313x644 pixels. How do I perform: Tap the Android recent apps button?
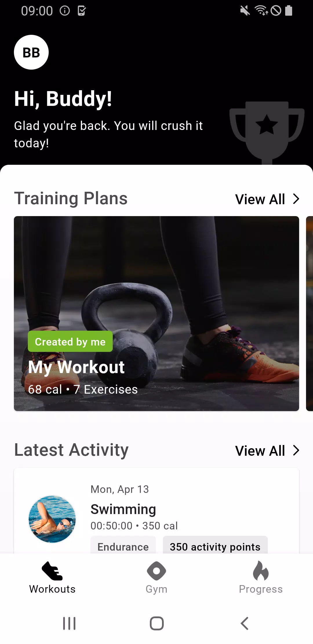click(x=69, y=623)
